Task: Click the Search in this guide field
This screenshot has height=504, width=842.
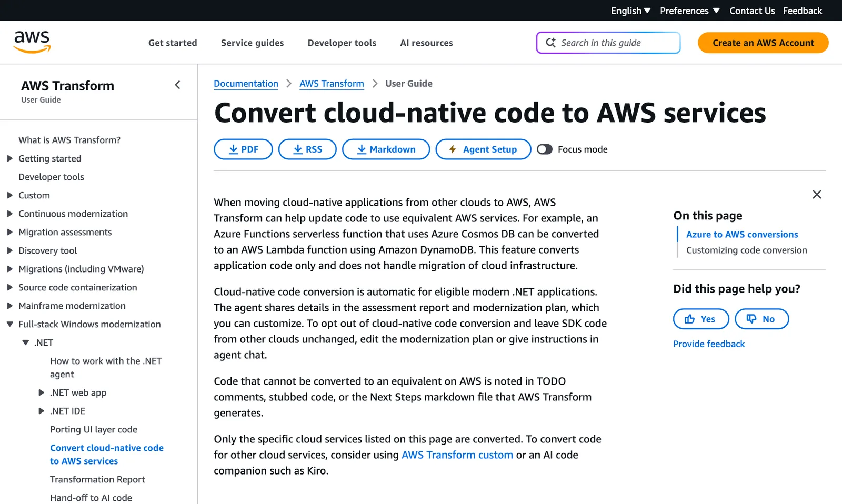Action: click(x=608, y=43)
